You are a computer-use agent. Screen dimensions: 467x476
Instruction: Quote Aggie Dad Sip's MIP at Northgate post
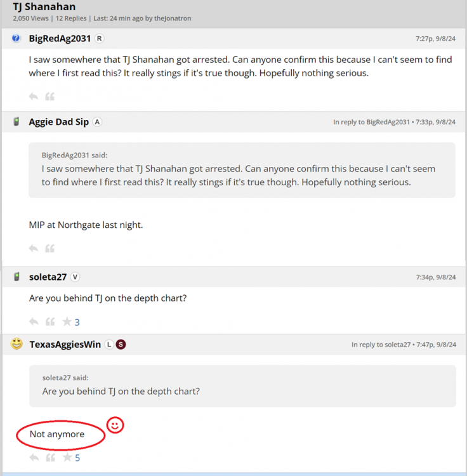pos(49,248)
